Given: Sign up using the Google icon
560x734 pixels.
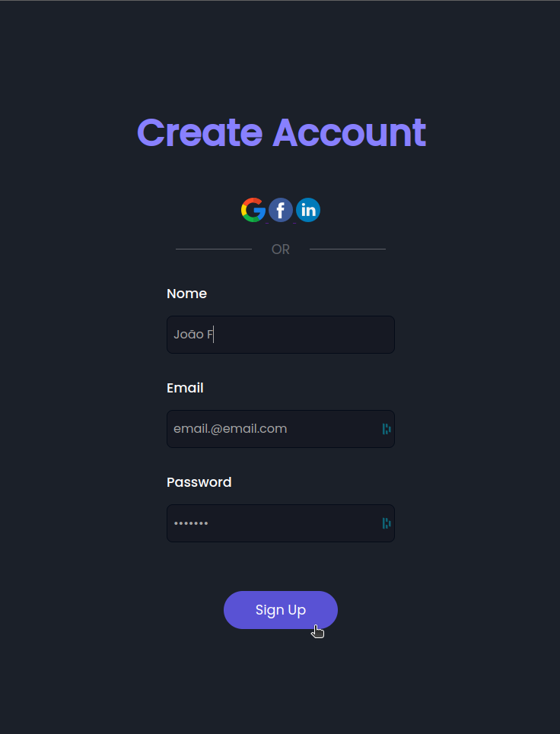Looking at the screenshot, I should (253, 210).
